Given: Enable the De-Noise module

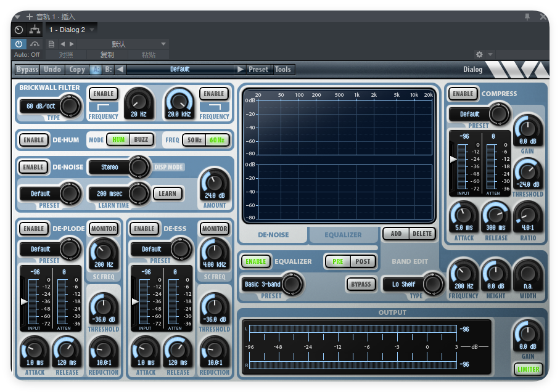Looking at the screenshot, I should 33,167.
